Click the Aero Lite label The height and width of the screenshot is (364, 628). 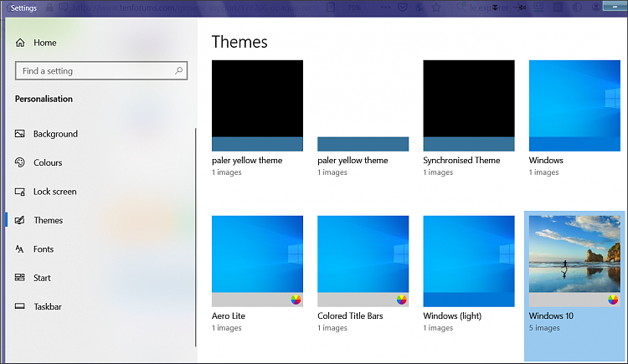point(229,316)
